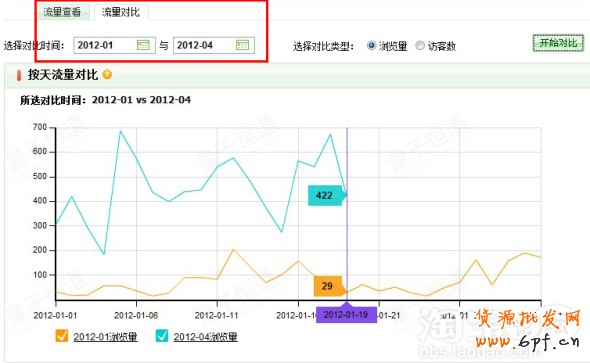
Task: Click the 2012-04浏览量 legend link
Action: click(x=205, y=336)
